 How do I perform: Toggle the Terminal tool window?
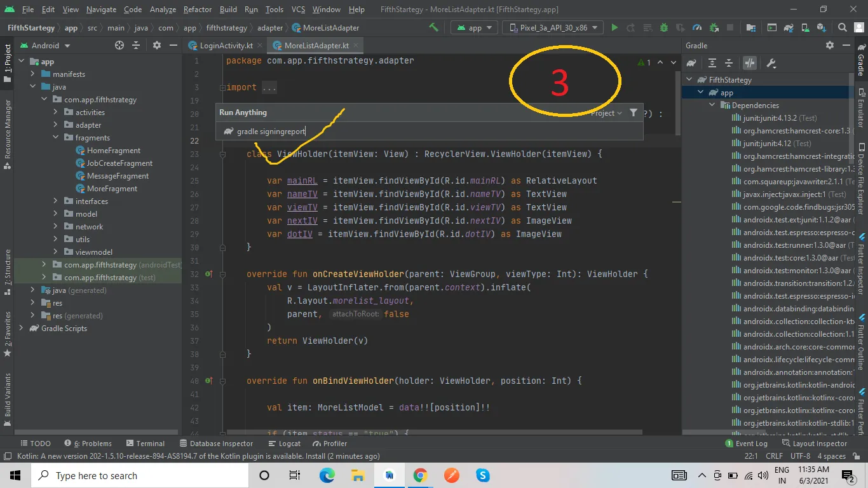145,444
